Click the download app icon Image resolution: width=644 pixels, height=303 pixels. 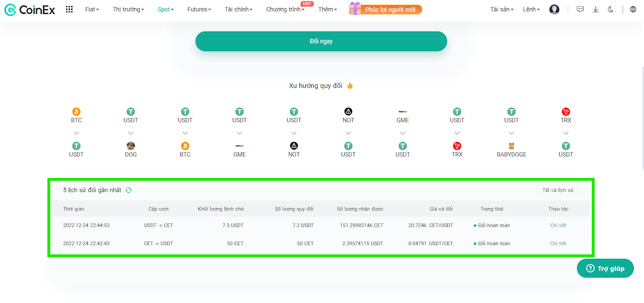point(596,9)
